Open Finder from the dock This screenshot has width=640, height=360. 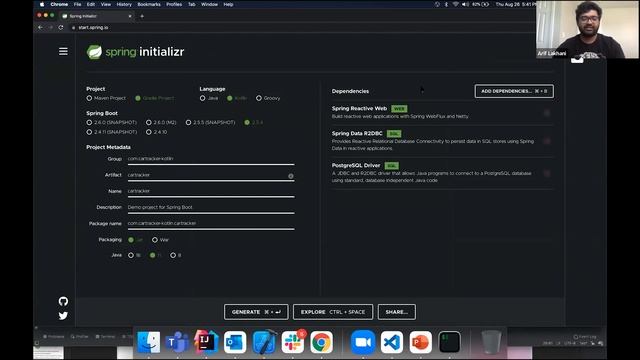coord(149,342)
